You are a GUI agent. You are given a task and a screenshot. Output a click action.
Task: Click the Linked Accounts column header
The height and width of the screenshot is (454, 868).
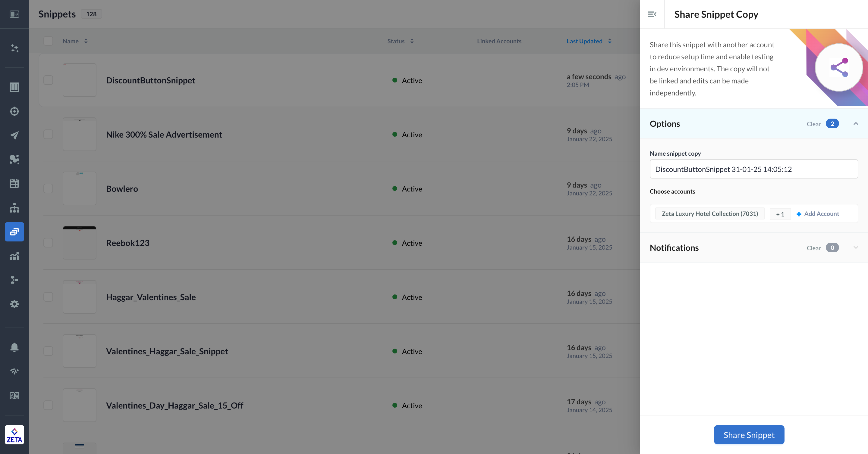[x=499, y=41]
